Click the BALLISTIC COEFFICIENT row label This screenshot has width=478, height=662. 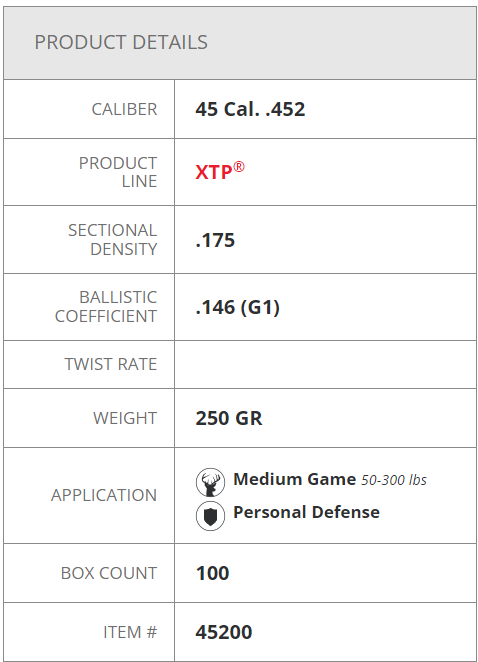[106, 307]
